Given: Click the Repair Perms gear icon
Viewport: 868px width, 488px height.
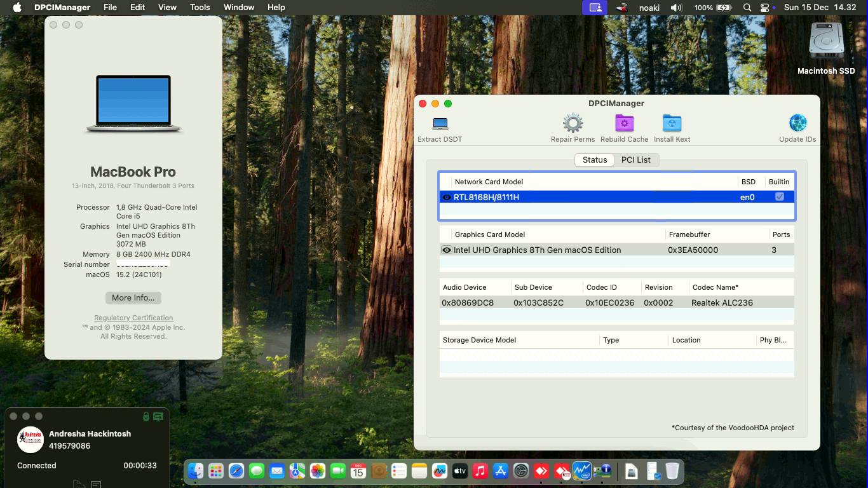Looking at the screenshot, I should [573, 122].
